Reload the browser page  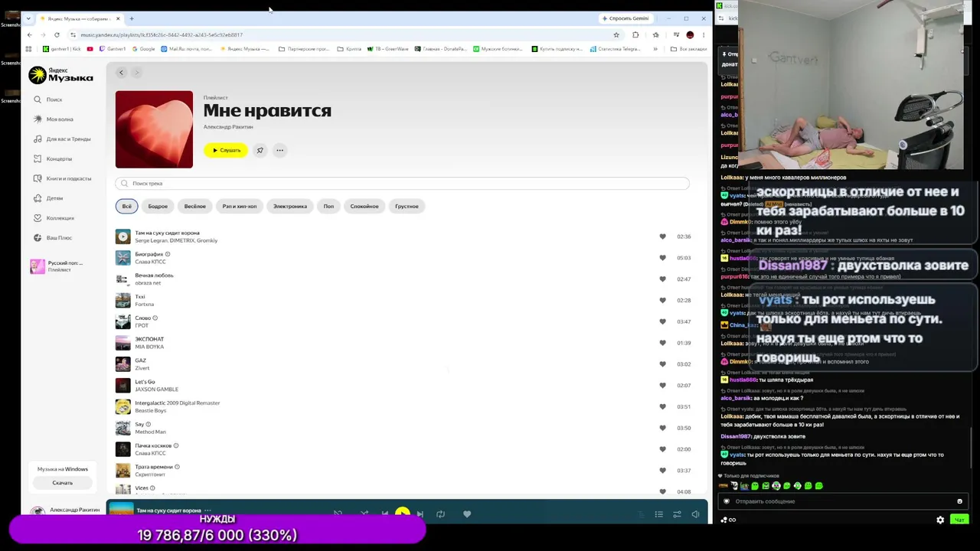pyautogui.click(x=57, y=34)
